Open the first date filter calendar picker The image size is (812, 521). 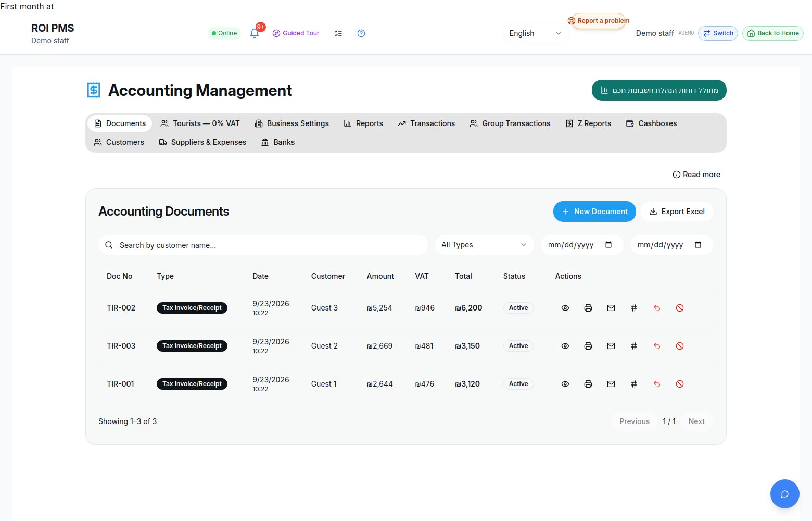[x=608, y=245]
